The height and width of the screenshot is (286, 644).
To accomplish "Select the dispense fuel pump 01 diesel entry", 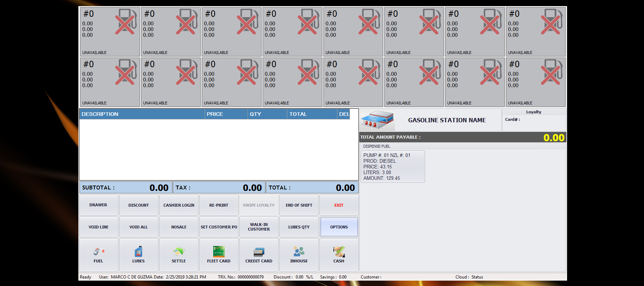I will coord(392,167).
